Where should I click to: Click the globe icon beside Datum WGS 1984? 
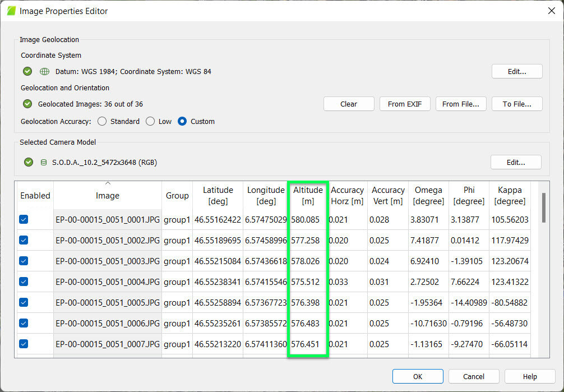(44, 71)
